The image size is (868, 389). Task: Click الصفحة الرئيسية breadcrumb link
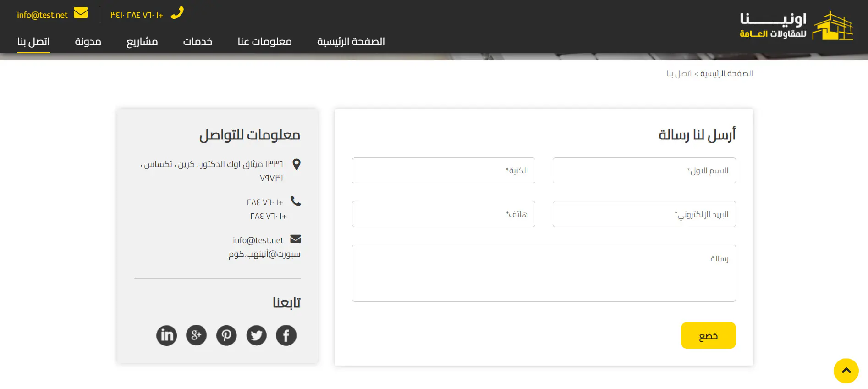click(x=726, y=74)
